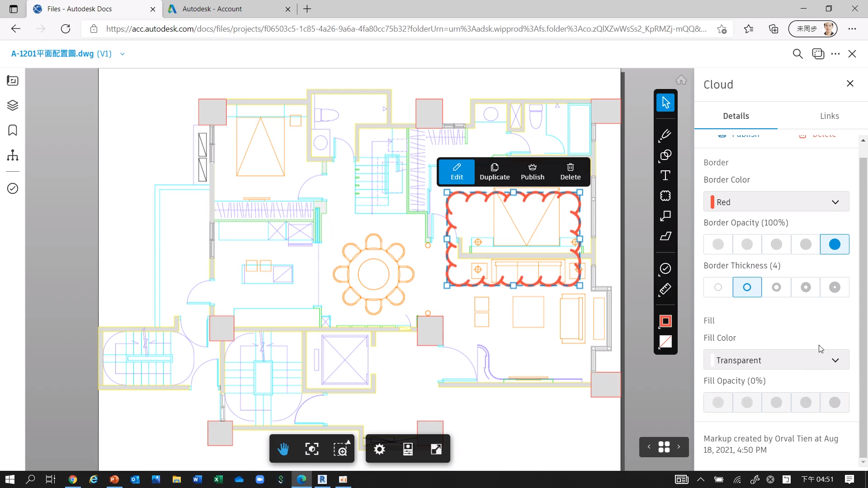Choose the thickest border thickness option
The width and height of the screenshot is (868, 488).
click(835, 287)
